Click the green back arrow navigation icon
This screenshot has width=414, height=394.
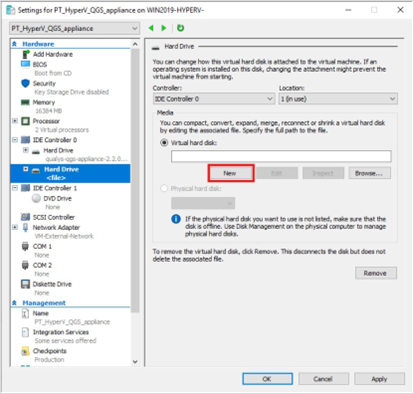click(x=151, y=28)
